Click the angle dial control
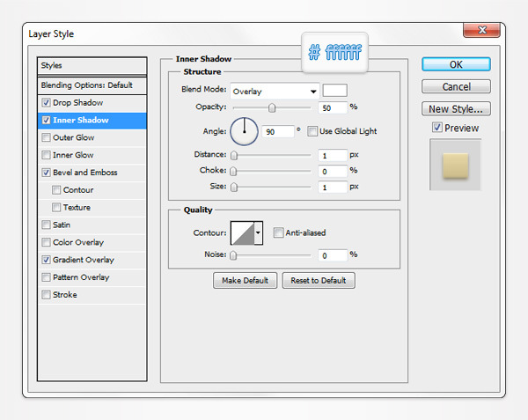 [x=244, y=131]
